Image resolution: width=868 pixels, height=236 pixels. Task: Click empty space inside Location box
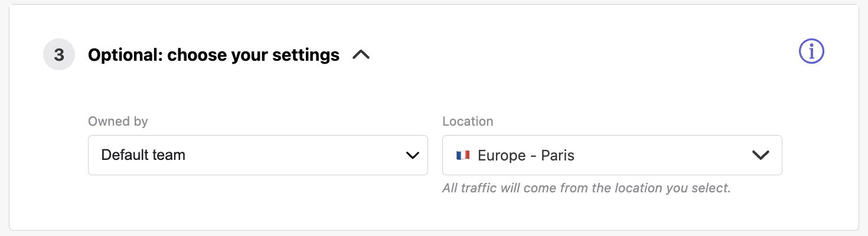tap(661, 155)
